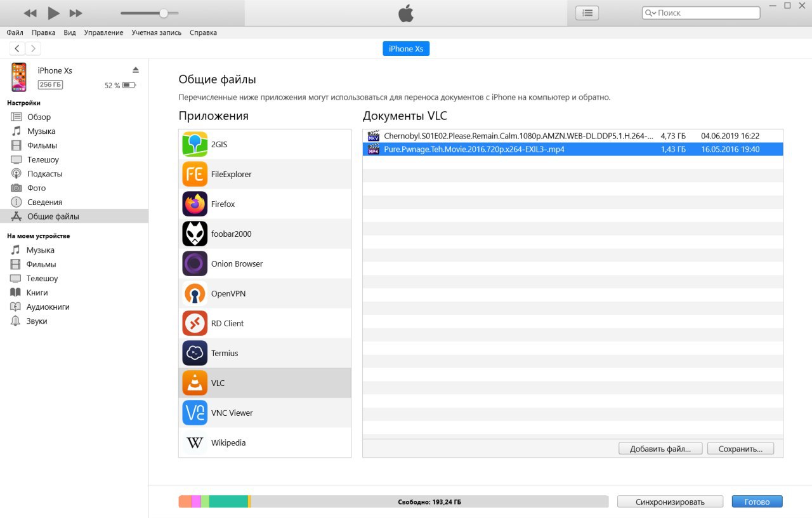Viewport: 812px width, 518px height.
Task: Open Фильмы under Настройки
Action: [74, 145]
